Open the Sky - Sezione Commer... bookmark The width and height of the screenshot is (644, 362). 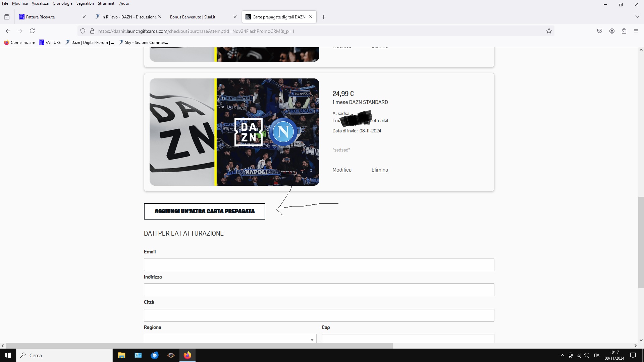[143, 43]
